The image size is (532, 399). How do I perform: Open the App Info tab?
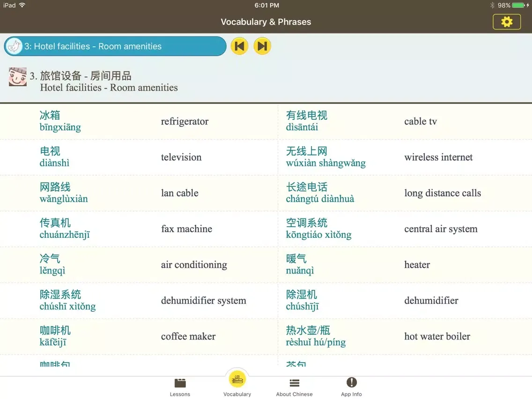[352, 387]
